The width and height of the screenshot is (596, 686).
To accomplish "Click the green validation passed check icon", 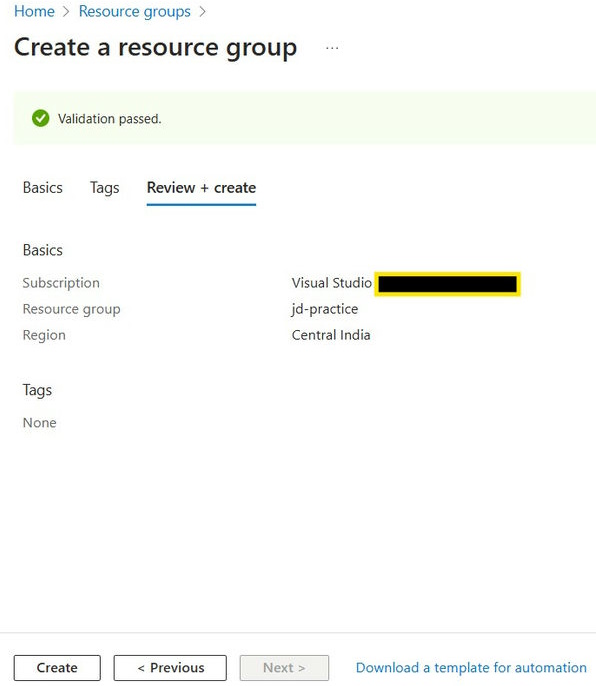I will click(x=41, y=118).
